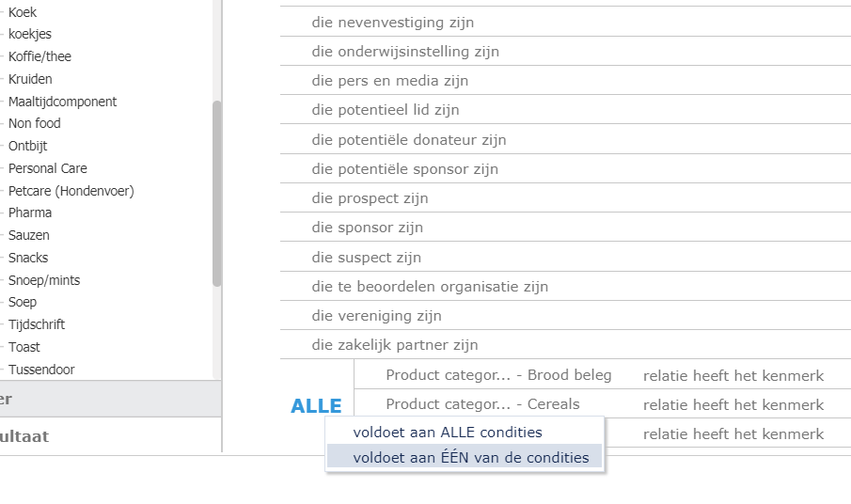Select 'Koffie/thee' category
Screen dimensions: 851x504
(x=39, y=56)
